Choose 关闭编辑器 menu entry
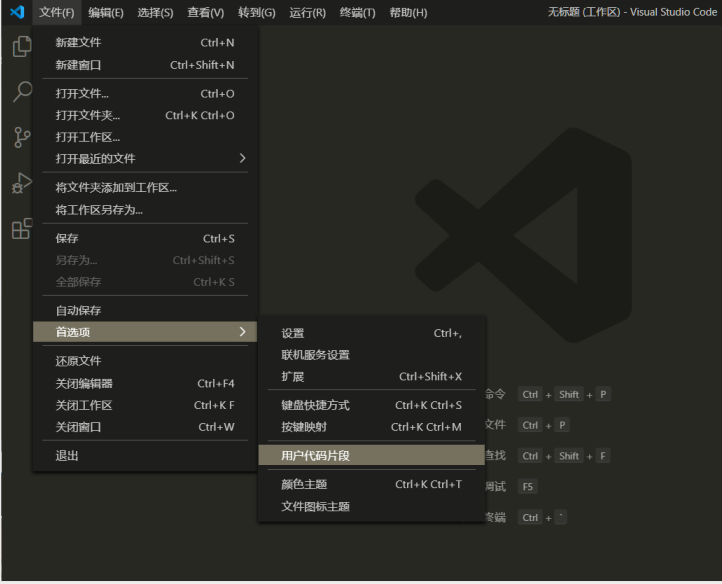Screen dimensions: 722x584 pyautogui.click(x=145, y=383)
